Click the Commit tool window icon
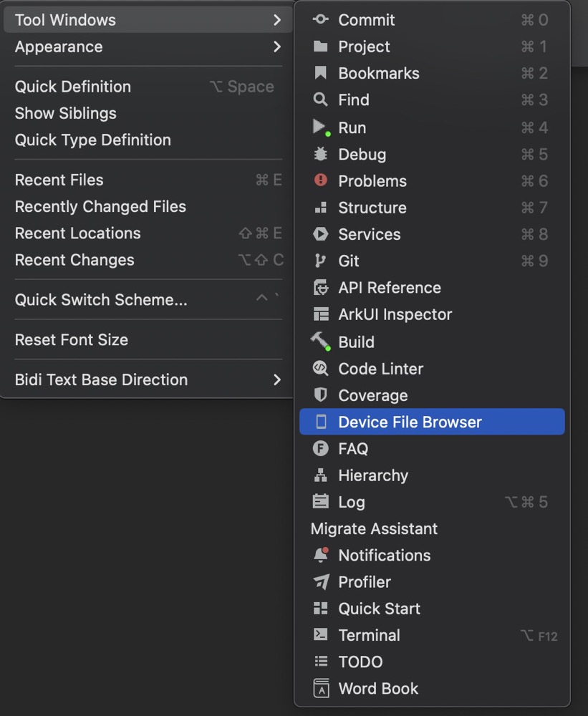 (320, 19)
